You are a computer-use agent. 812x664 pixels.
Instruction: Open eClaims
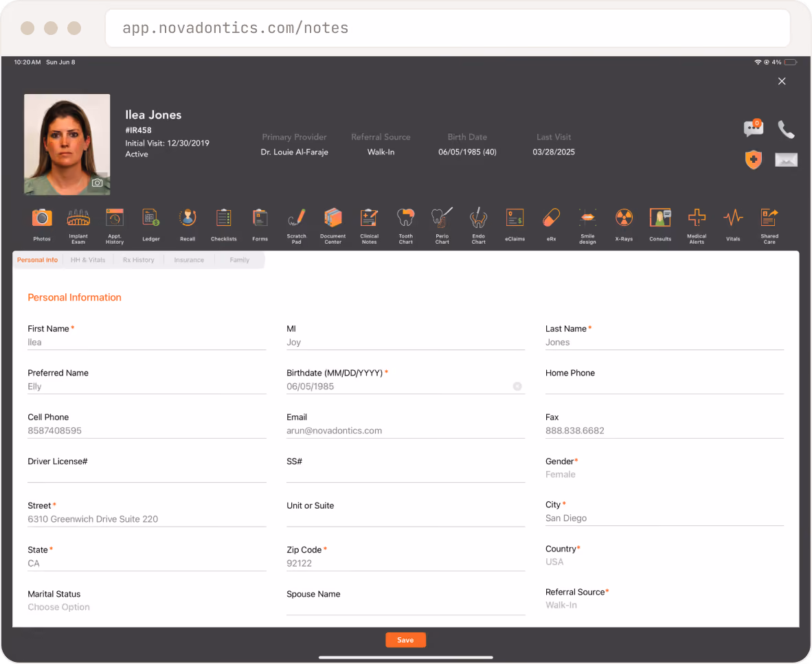515,218
